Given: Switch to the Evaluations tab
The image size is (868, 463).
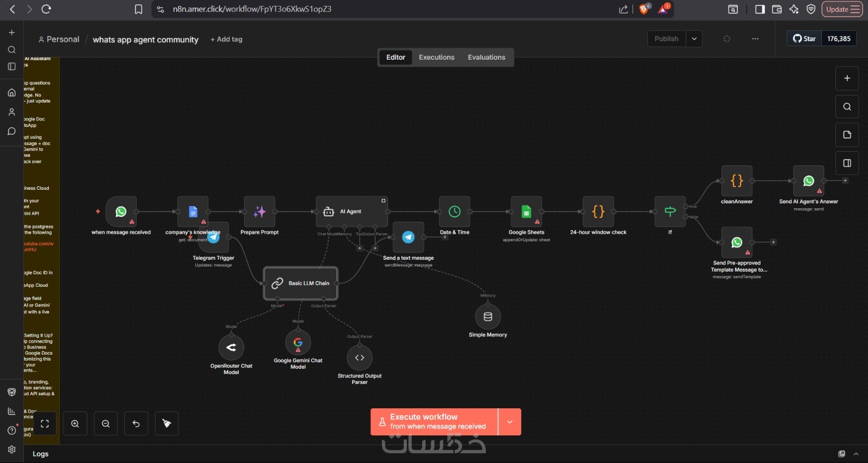Looking at the screenshot, I should [487, 57].
